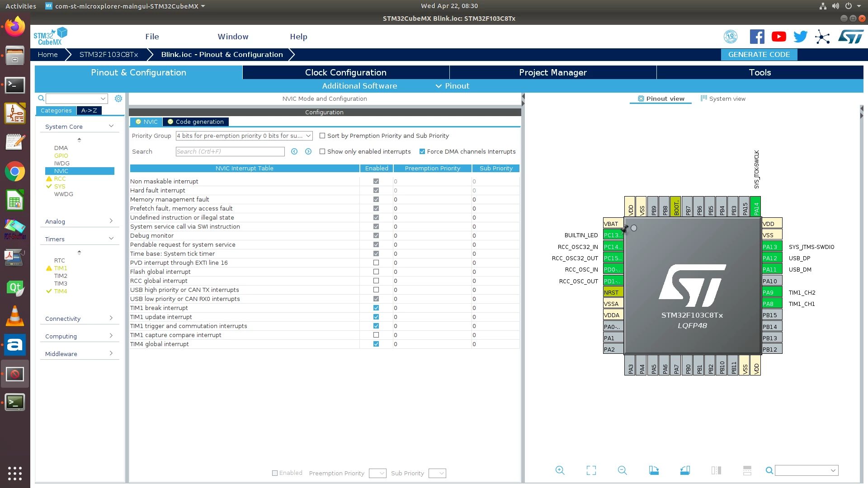Enable TIM1 capture compare interrupt
This screenshot has width=868, height=488.
point(376,335)
